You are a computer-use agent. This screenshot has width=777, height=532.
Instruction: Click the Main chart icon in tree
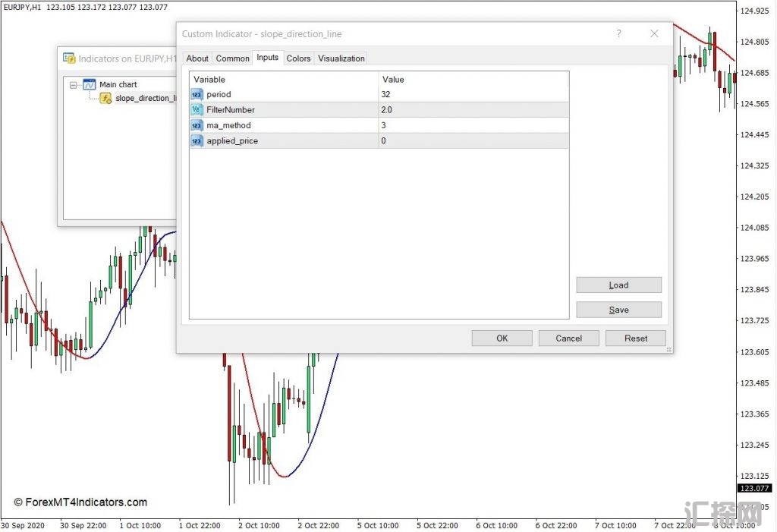tap(89, 85)
